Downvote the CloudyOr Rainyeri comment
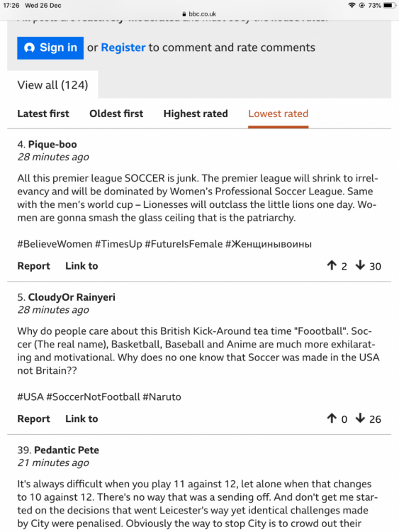The height and width of the screenshot is (532, 399). click(x=360, y=419)
